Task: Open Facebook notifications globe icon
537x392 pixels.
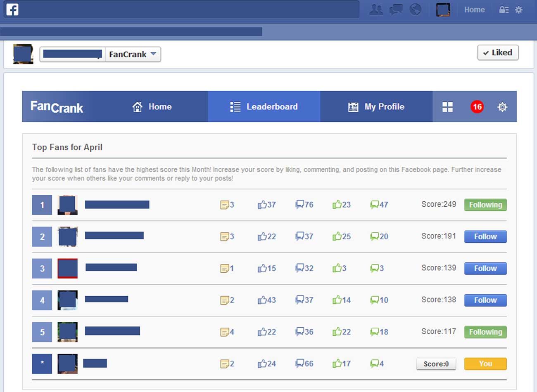Action: pyautogui.click(x=416, y=9)
